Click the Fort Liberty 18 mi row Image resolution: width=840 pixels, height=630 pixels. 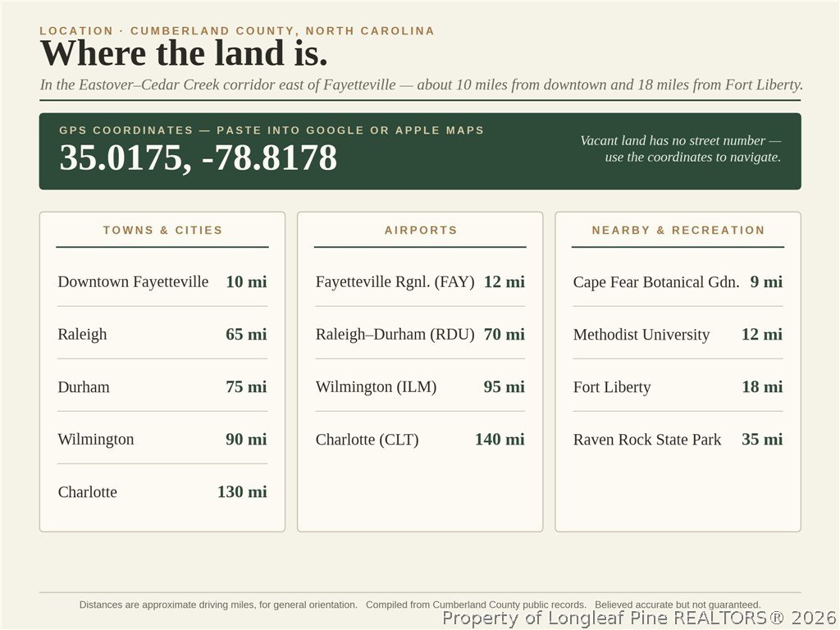pyautogui.click(x=678, y=386)
